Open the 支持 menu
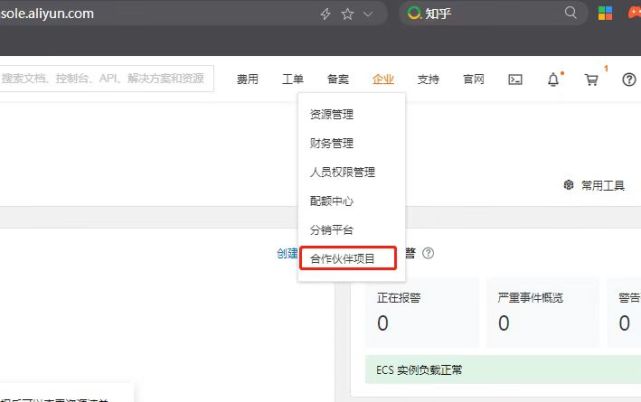 [x=428, y=79]
